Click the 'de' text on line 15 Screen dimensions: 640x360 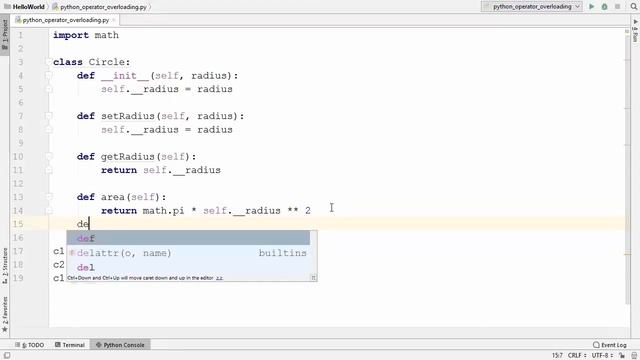pyautogui.click(x=83, y=224)
